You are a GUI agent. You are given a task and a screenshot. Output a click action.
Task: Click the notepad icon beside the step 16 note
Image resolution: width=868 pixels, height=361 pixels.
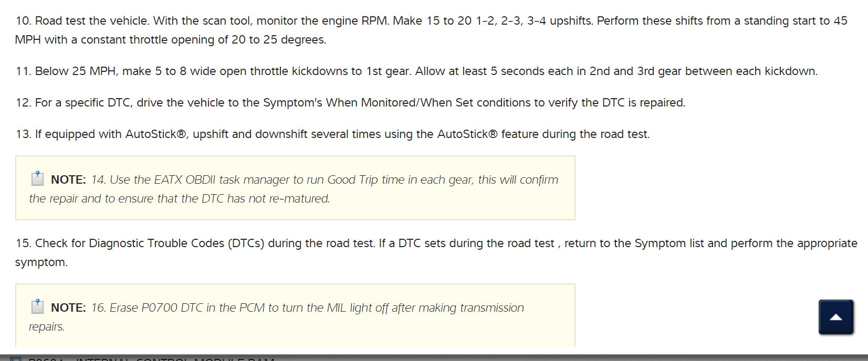coord(37,306)
